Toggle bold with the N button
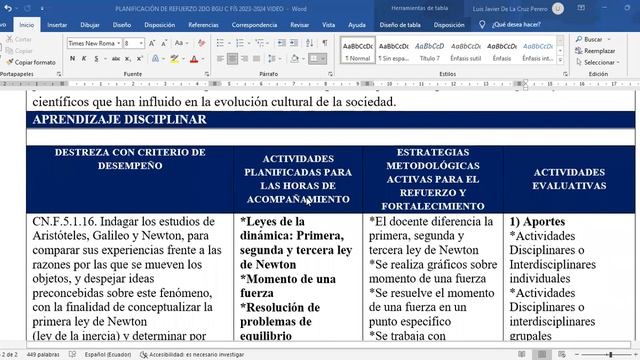Screen dimensions: 640x360 72,59
